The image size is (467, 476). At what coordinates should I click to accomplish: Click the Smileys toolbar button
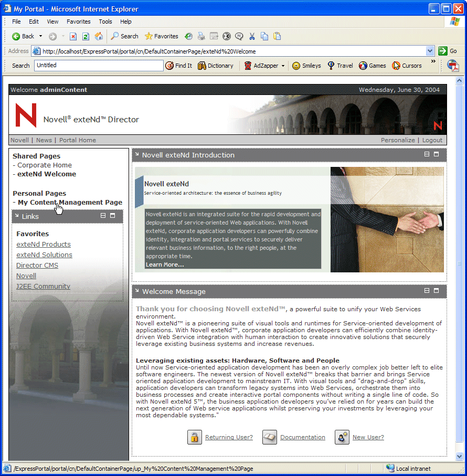306,66
